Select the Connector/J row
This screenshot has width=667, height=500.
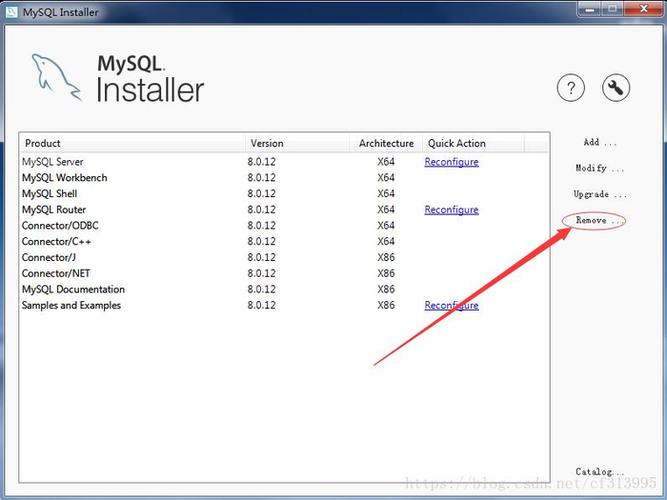284,257
